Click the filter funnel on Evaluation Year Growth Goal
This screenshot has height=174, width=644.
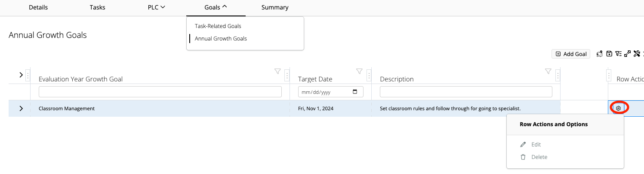(277, 71)
